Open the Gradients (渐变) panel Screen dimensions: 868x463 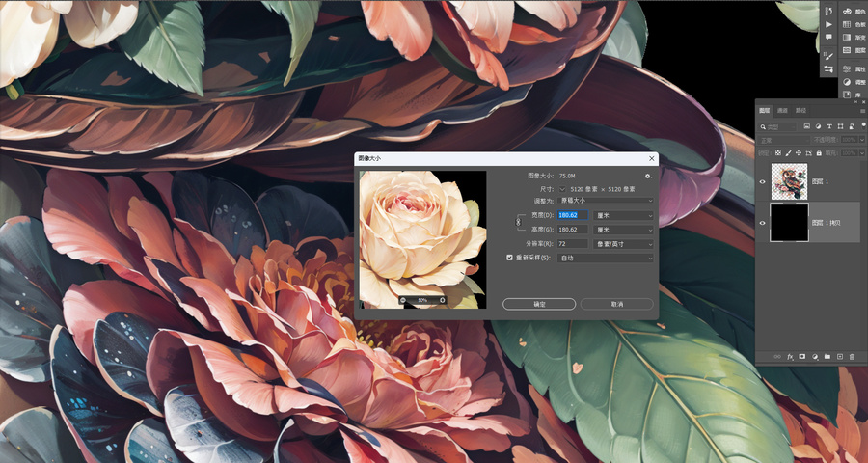(854, 37)
